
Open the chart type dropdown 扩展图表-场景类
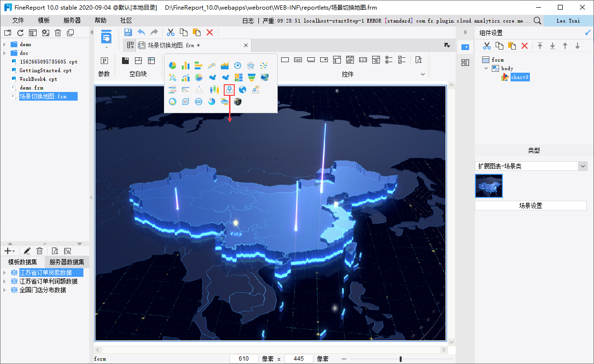pyautogui.click(x=583, y=166)
